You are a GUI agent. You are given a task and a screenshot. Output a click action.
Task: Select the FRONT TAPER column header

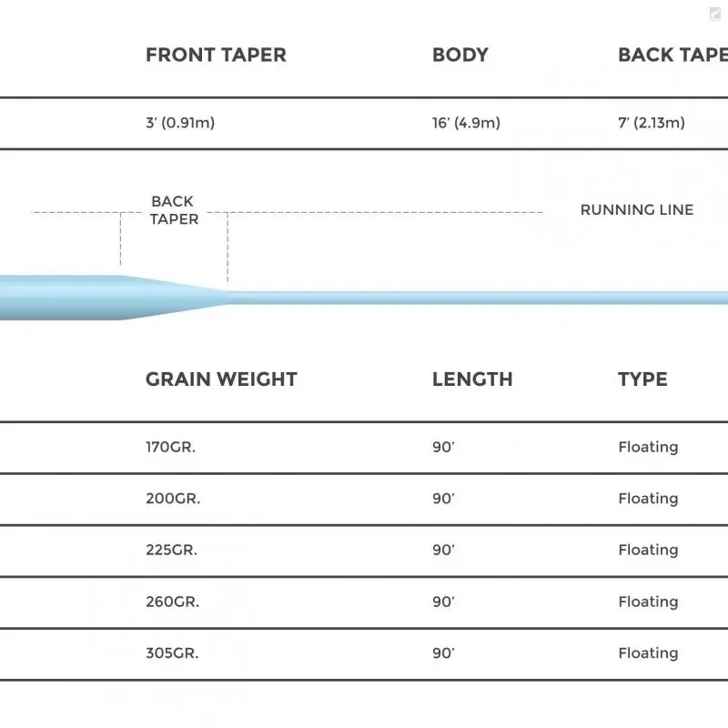tap(216, 55)
